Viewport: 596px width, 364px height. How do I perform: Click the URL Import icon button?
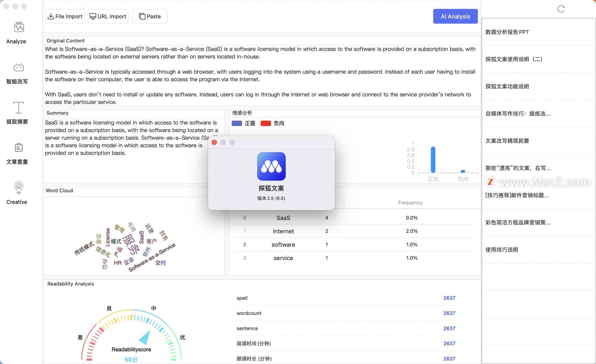pyautogui.click(x=93, y=16)
